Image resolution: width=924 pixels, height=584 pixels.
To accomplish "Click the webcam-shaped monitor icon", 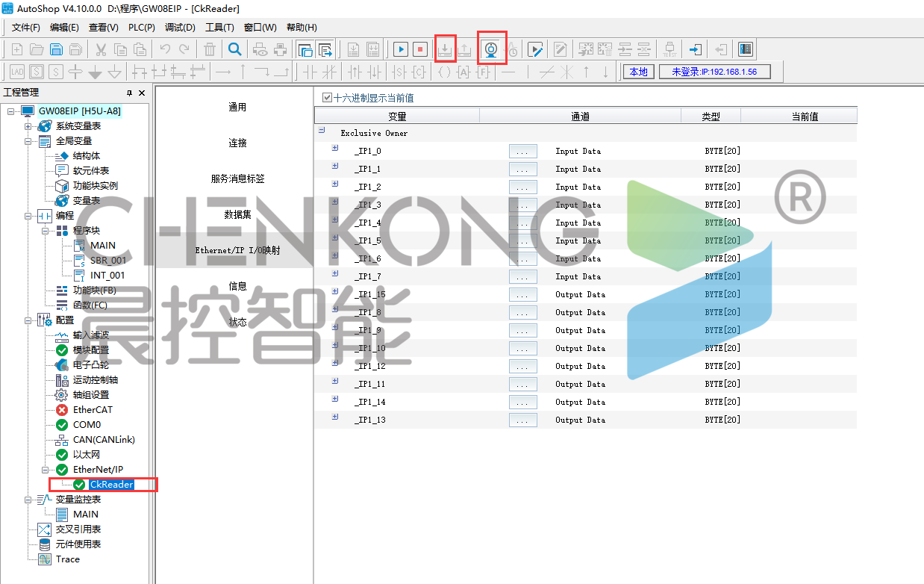I will point(491,50).
